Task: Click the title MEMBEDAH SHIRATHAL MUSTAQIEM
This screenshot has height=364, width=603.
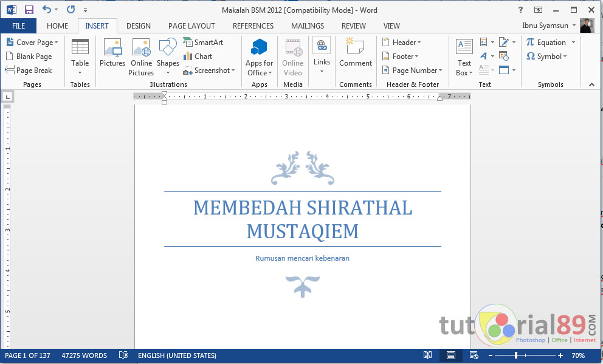Action: pyautogui.click(x=303, y=219)
